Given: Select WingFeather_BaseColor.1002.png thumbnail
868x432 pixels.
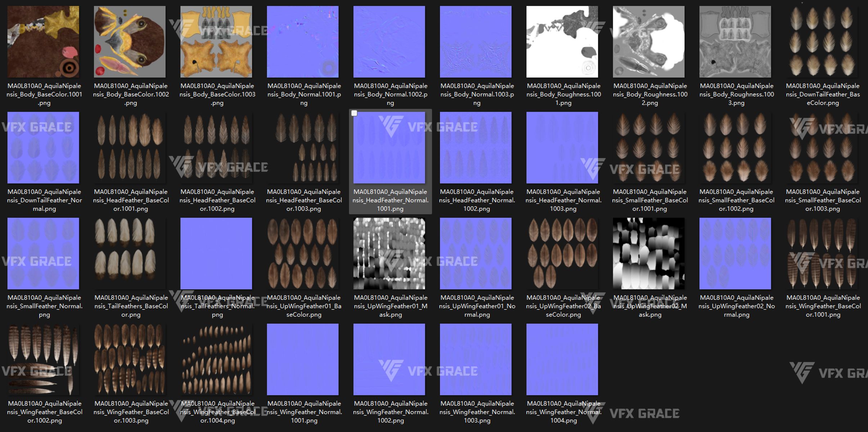Looking at the screenshot, I should [x=43, y=359].
